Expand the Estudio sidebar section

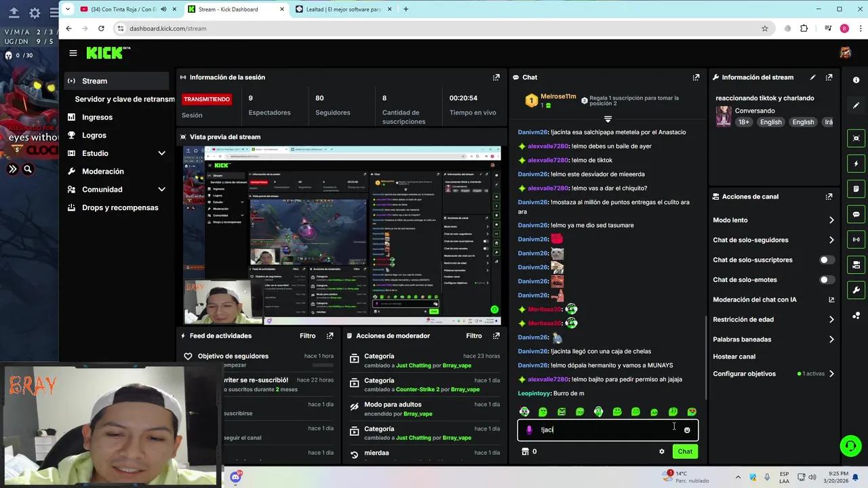click(x=161, y=153)
